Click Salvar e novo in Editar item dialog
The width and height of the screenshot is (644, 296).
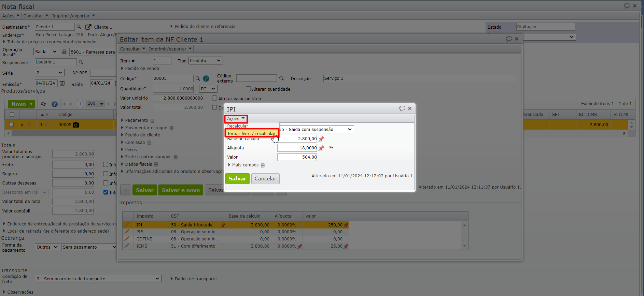pyautogui.click(x=181, y=190)
